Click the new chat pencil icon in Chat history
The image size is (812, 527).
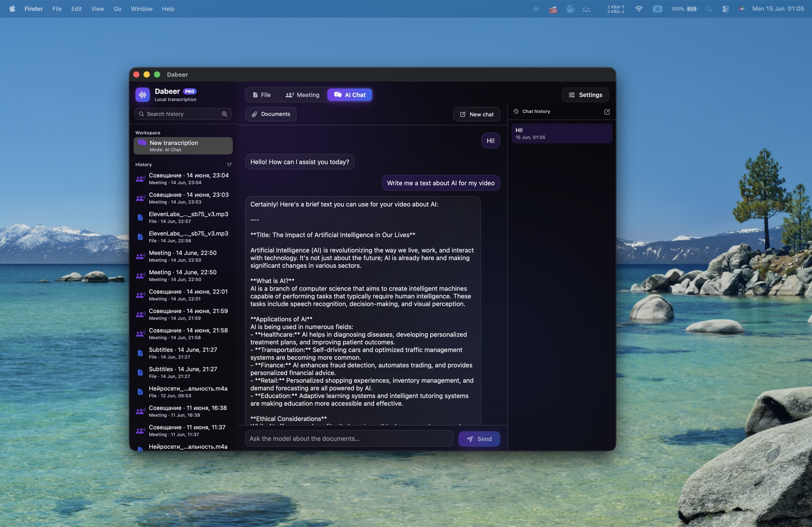607,112
